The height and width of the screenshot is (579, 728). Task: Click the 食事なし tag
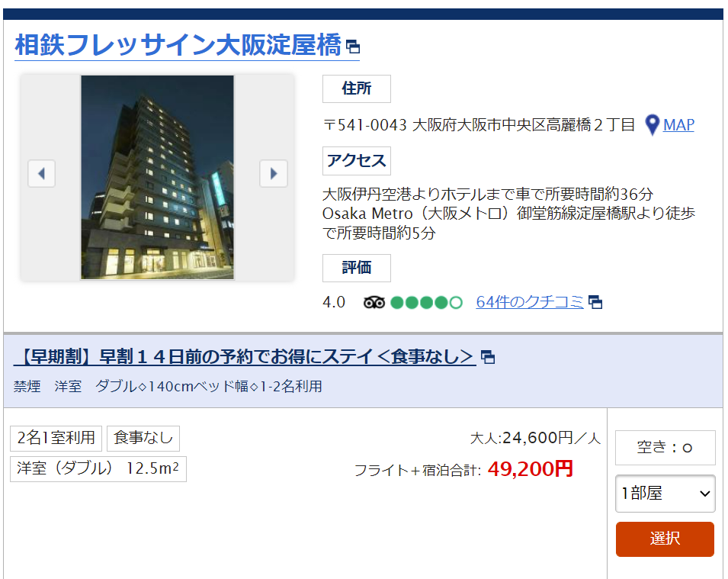click(143, 438)
